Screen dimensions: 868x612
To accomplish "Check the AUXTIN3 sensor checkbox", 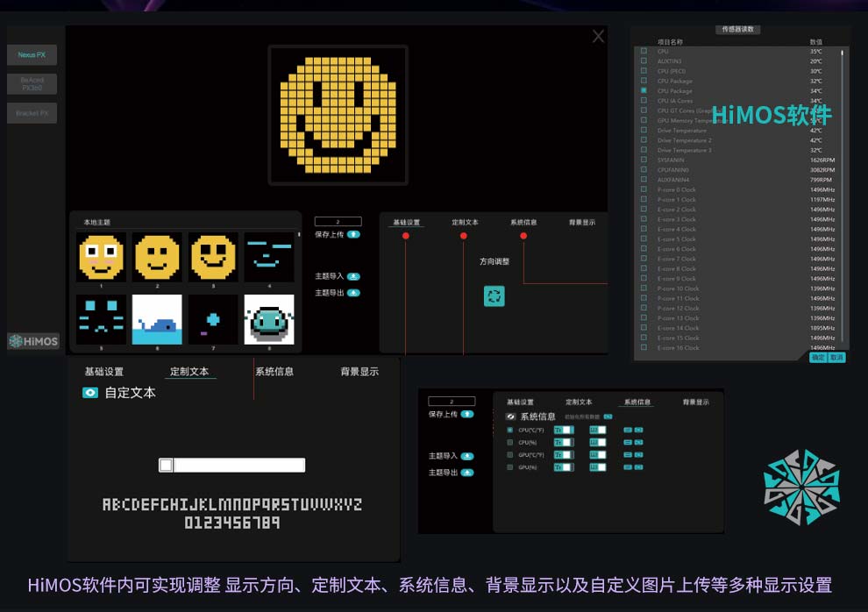I will 644,61.
